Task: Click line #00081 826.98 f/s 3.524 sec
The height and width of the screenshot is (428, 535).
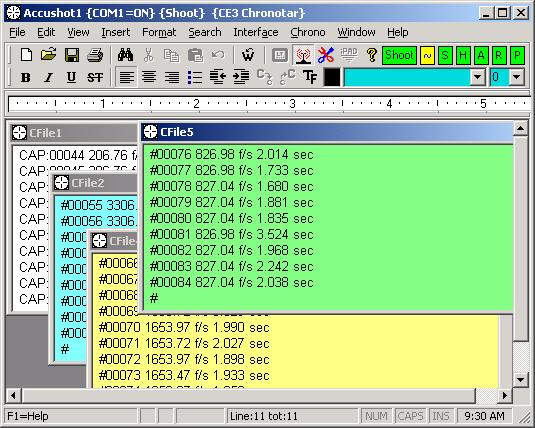Action: tap(232, 234)
